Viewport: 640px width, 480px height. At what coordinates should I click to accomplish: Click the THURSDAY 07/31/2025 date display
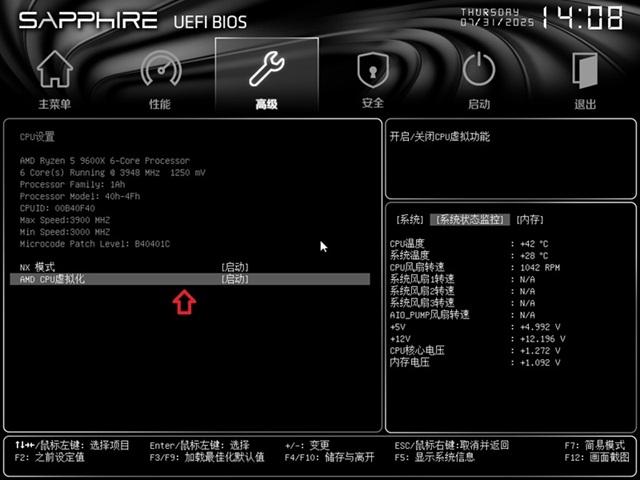(497, 17)
